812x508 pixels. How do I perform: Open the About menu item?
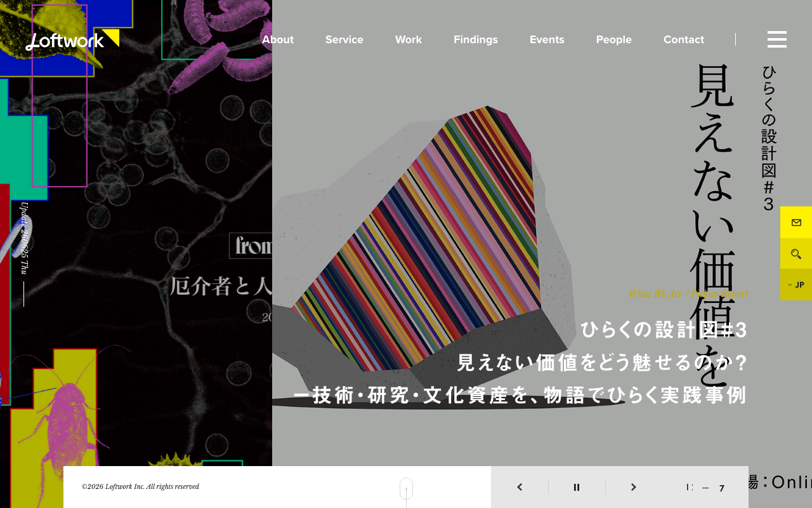278,39
